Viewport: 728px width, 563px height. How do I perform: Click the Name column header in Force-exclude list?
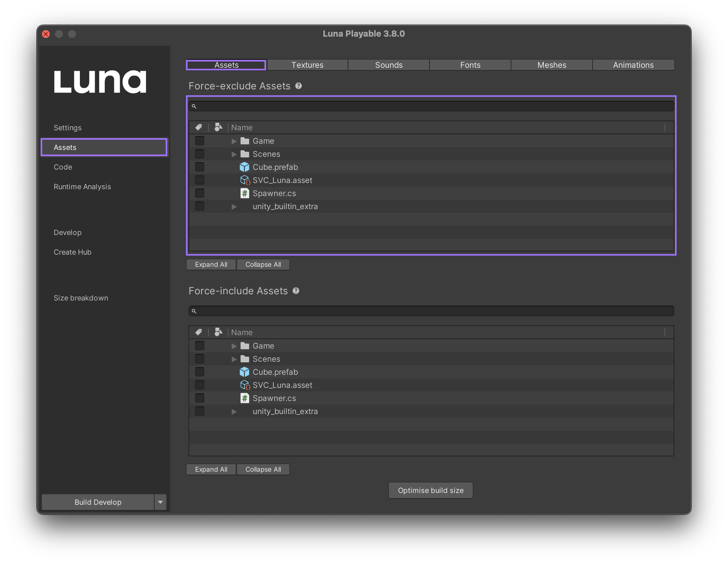(x=447, y=127)
